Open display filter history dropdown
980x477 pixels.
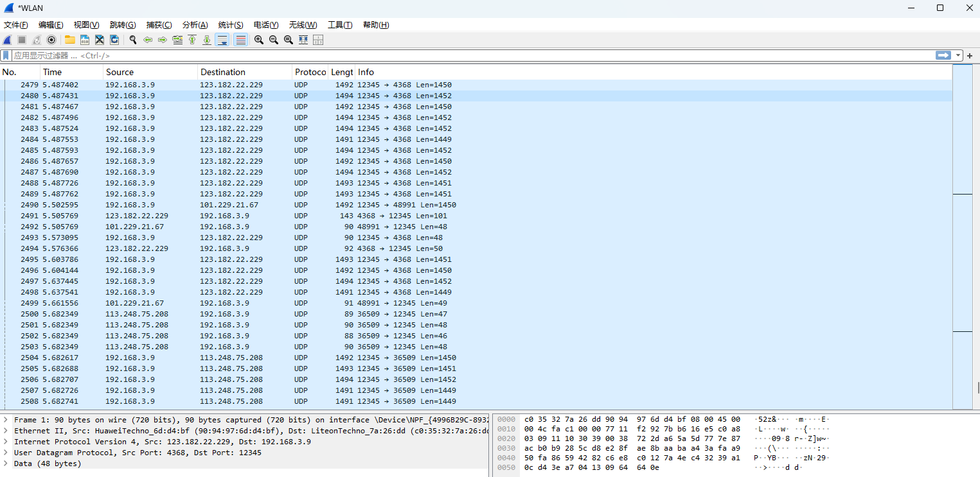[x=958, y=56]
